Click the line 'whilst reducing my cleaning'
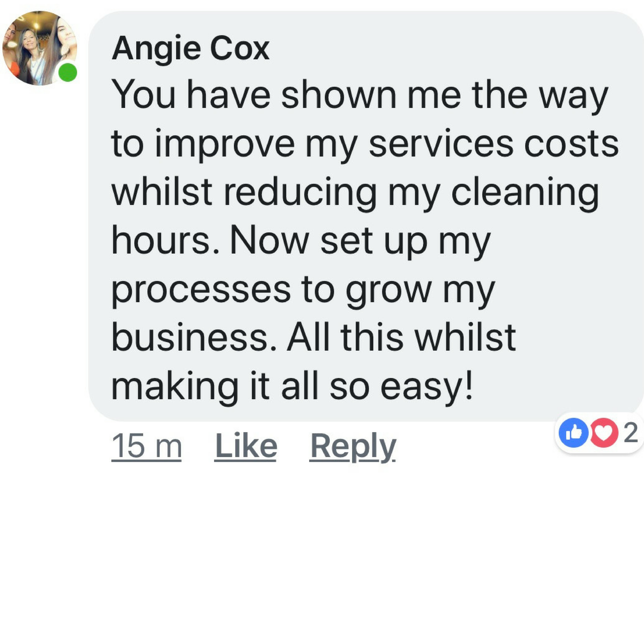 pos(355,193)
